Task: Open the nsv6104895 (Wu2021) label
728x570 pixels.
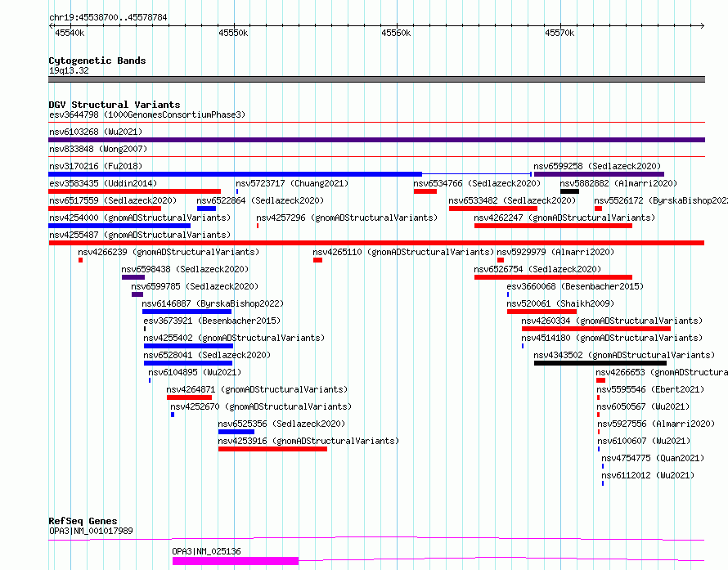Action: (x=195, y=372)
